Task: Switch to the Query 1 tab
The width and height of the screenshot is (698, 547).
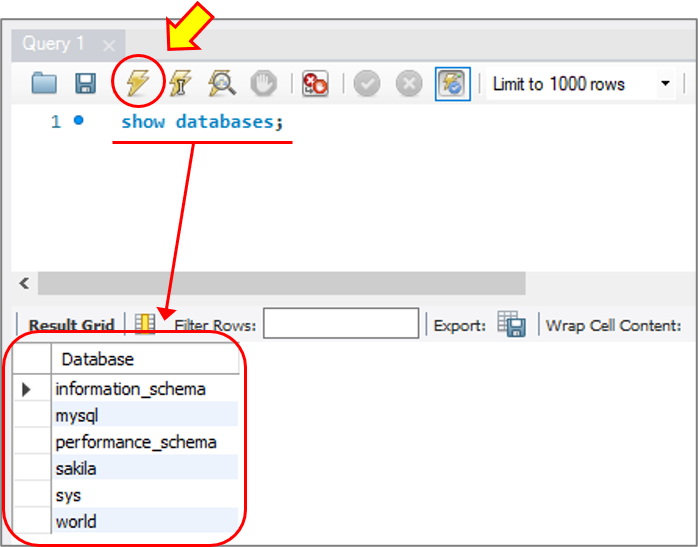Action: pos(53,44)
